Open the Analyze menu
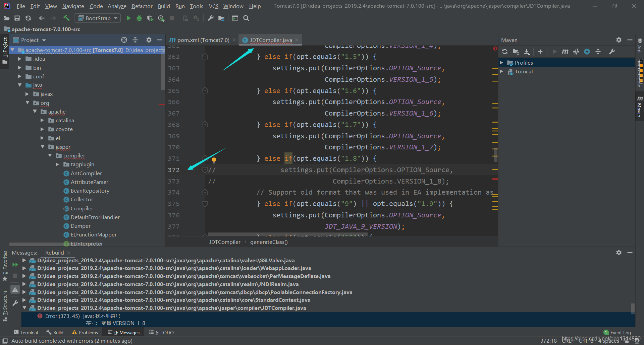 [117, 6]
